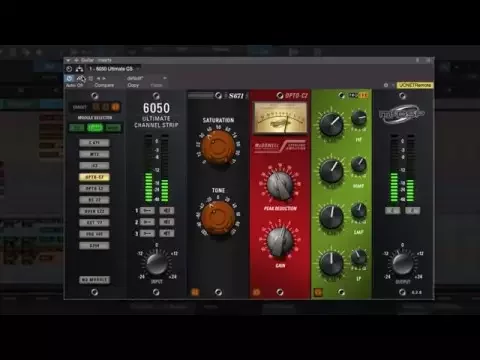Click the GAIN knob on red module

coord(280,241)
